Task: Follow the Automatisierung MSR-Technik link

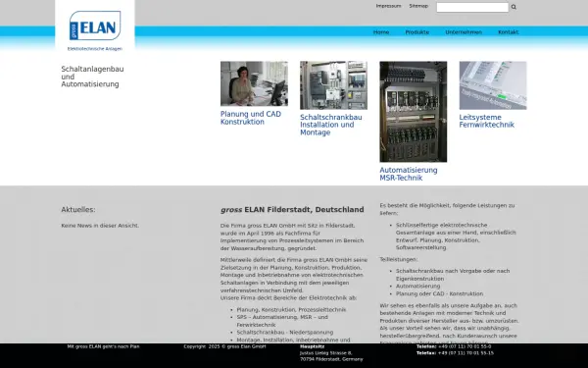Action: [x=409, y=174]
